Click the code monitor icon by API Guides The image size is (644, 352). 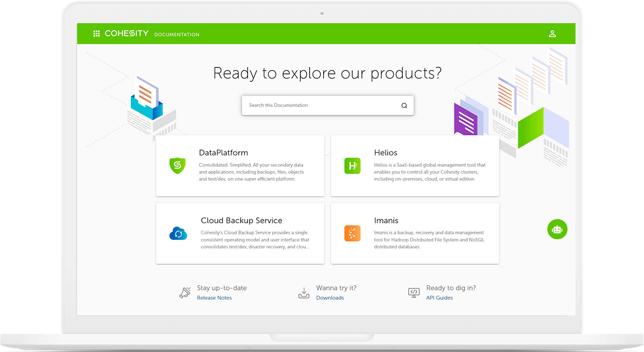[x=414, y=293]
